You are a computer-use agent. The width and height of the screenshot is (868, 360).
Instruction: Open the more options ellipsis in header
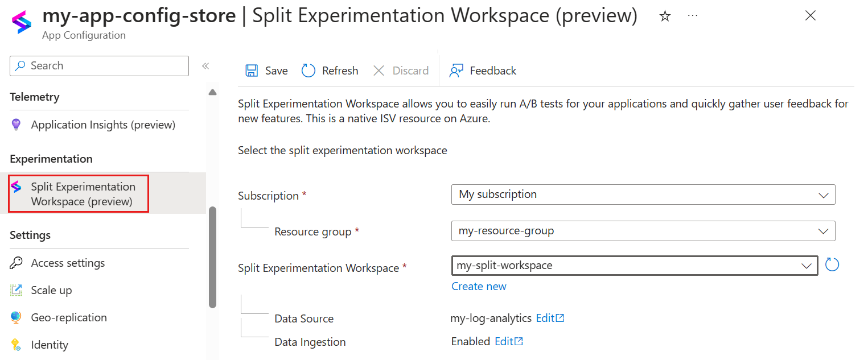coord(693,16)
